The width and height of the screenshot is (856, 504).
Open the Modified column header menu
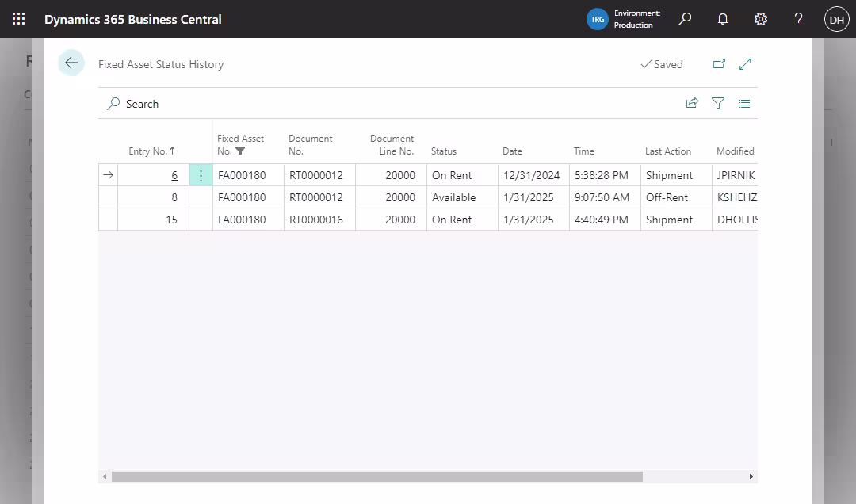point(735,151)
